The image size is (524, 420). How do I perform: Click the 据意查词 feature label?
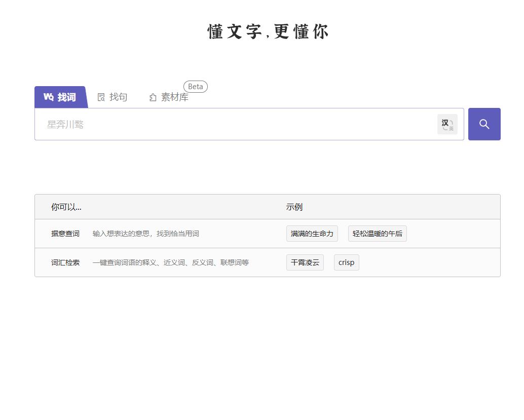65,234
